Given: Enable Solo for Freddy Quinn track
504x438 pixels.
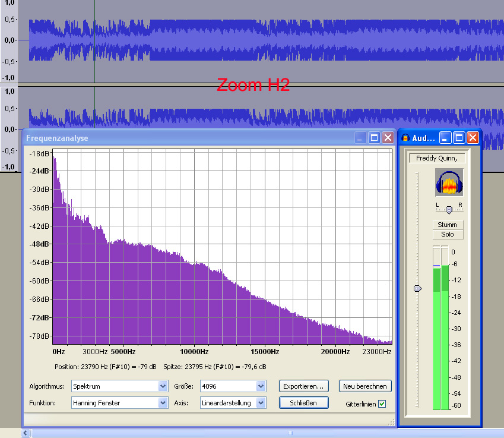Looking at the screenshot, I should [447, 234].
